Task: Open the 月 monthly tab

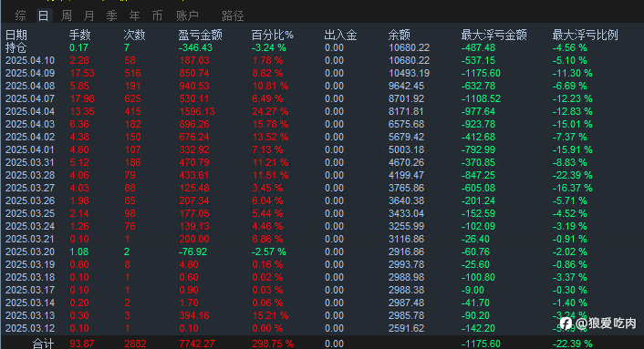Action: click(88, 16)
